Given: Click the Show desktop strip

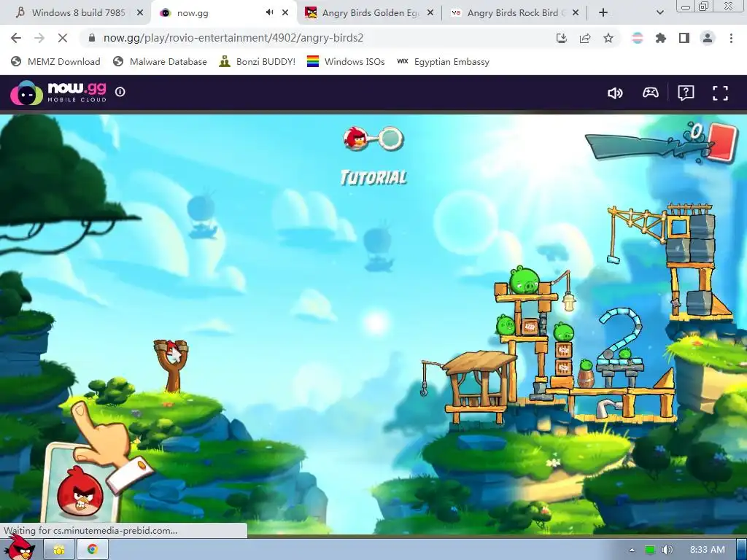Looking at the screenshot, I should pyautogui.click(x=742, y=550).
